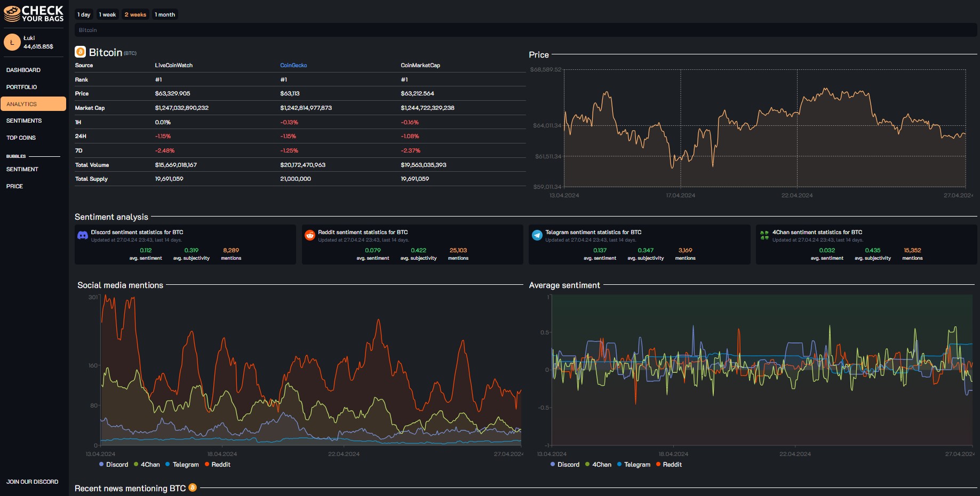Click the CoinMarketCap price $63,212.564
The width and height of the screenshot is (980, 496).
coord(417,93)
